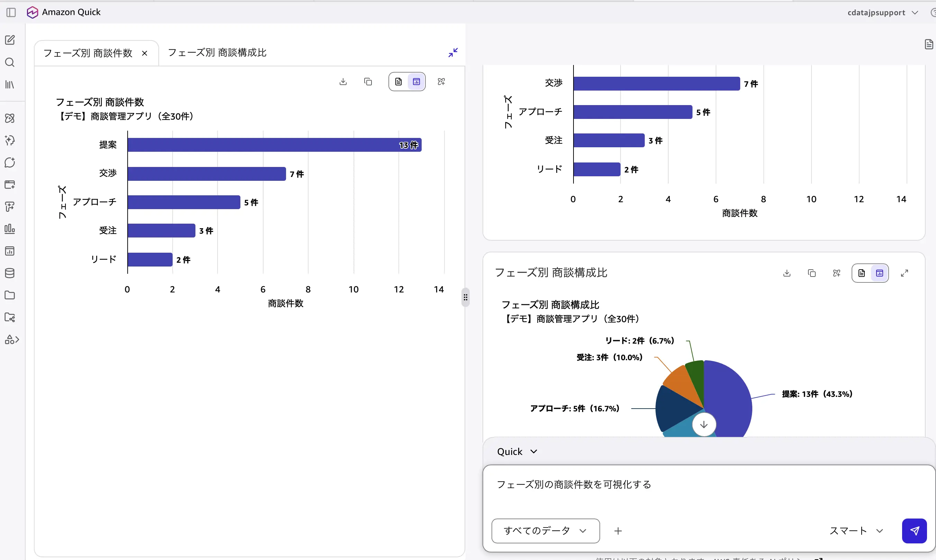Image resolution: width=936 pixels, height=560 pixels.
Task: Open the folder icon in sidebar
Action: pyautogui.click(x=10, y=295)
